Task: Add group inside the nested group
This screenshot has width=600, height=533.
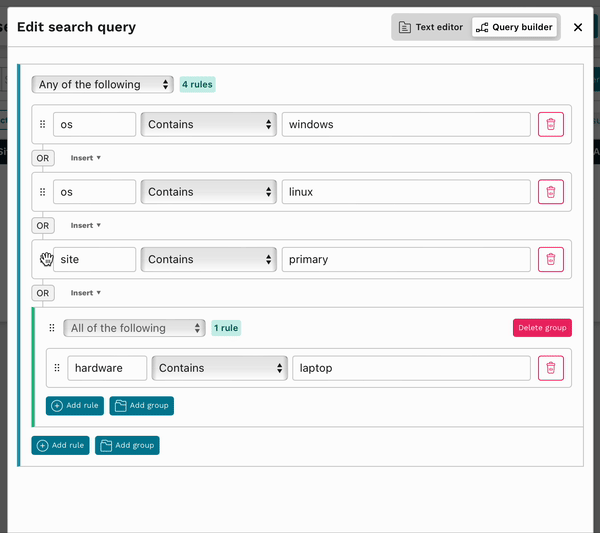Action: (x=142, y=406)
